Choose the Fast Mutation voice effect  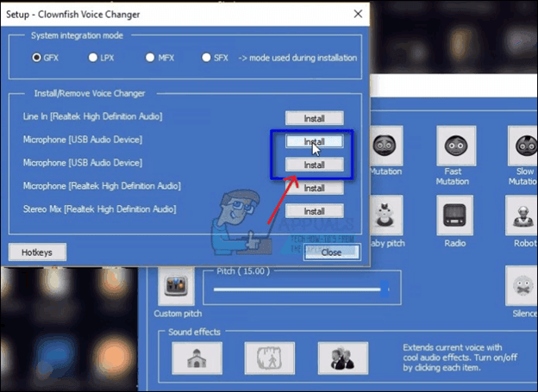[454, 146]
